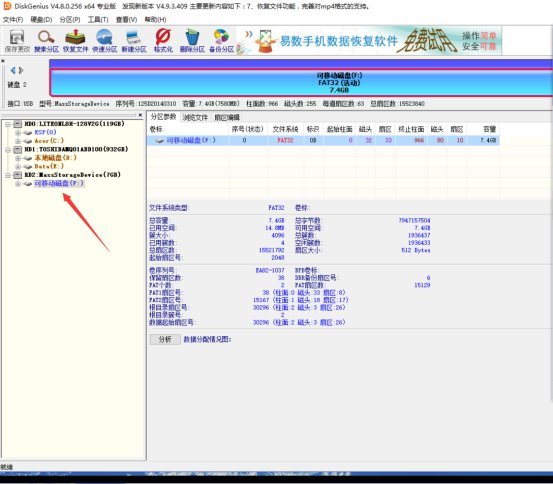Click the 512 Bytes sector size value

pos(416,250)
